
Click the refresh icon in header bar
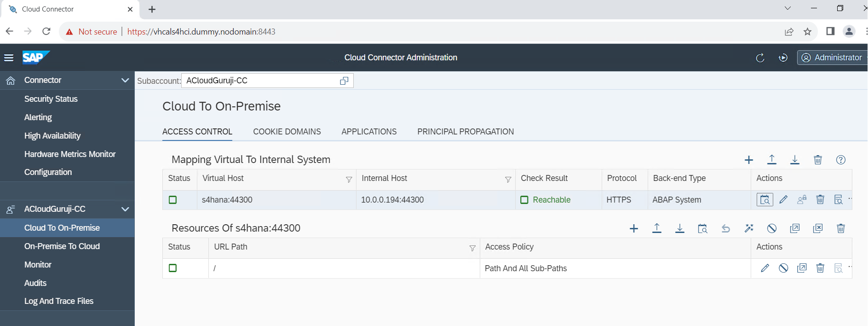pos(760,58)
